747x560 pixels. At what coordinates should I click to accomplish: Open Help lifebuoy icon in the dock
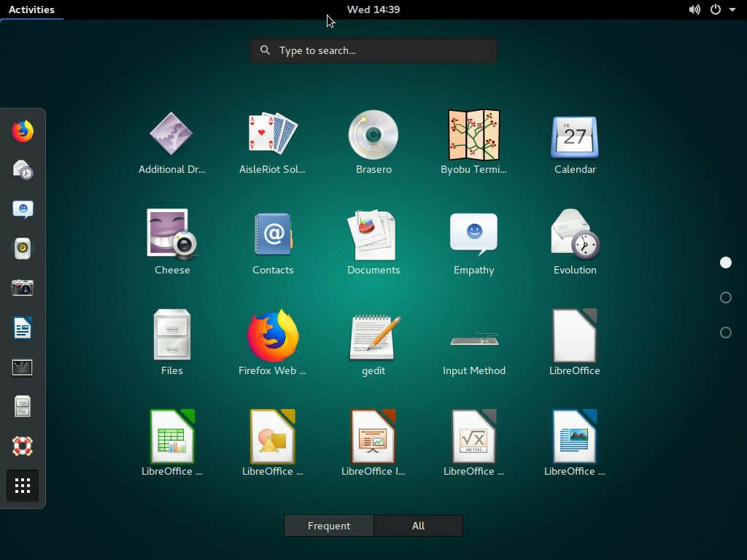point(23,446)
